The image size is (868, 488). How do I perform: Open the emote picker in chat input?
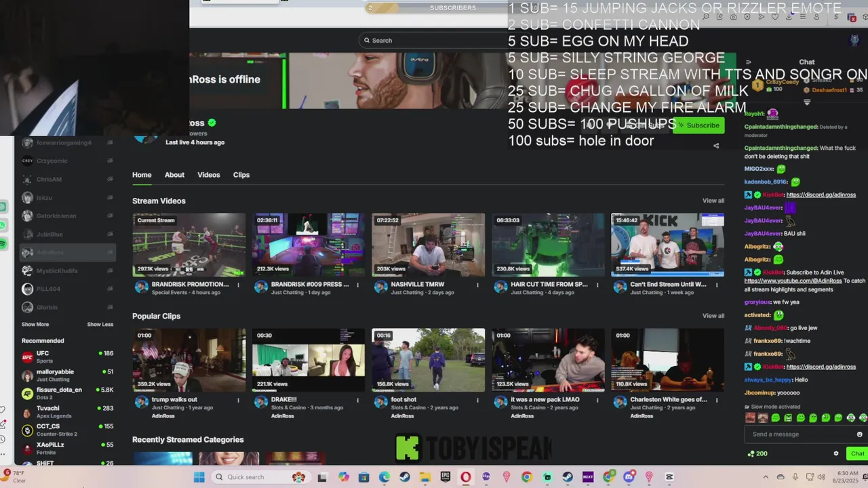[860, 434]
